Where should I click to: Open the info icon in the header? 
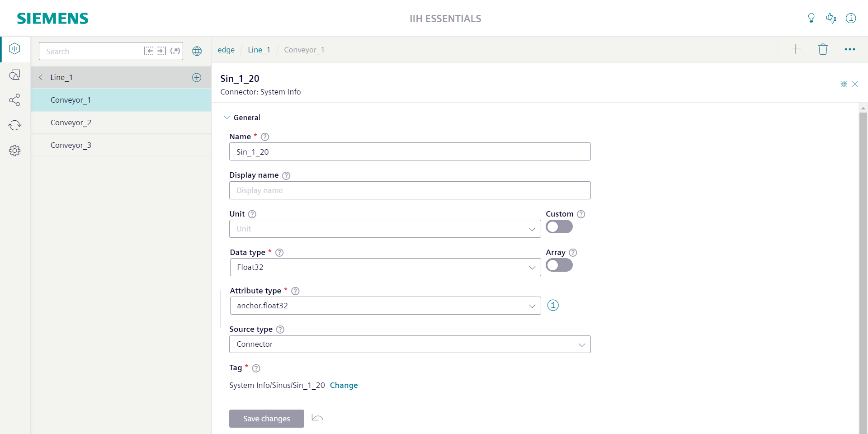(x=851, y=18)
